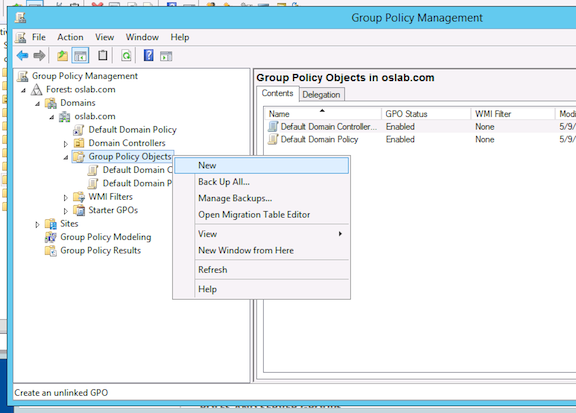Switch to the Delegation tab
The image size is (576, 413).
[x=321, y=94]
